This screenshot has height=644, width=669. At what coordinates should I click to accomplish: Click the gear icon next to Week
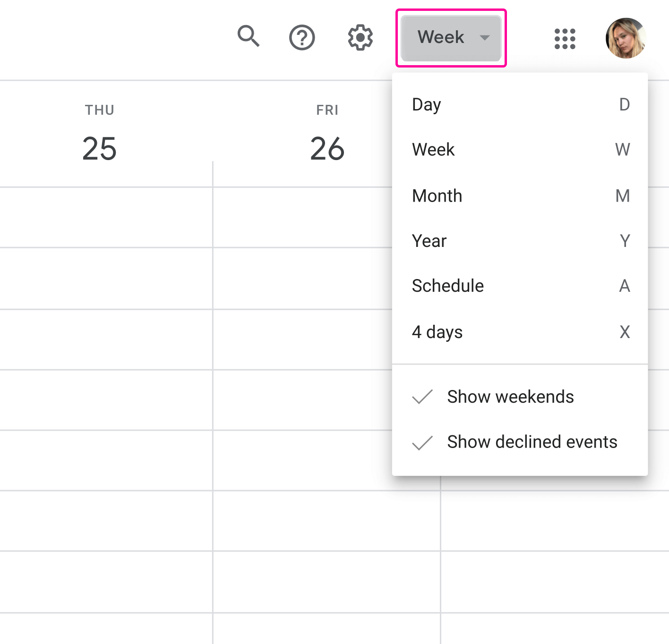(360, 38)
